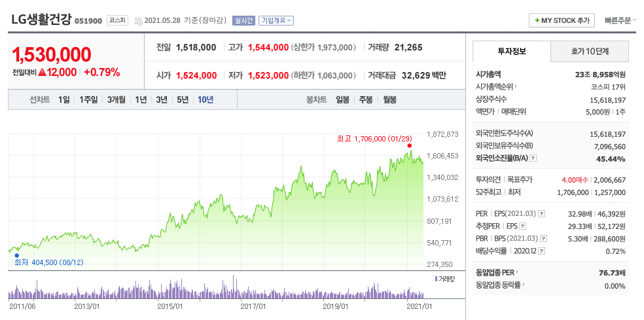Image resolution: width=644 pixels, height=320 pixels.
Task: Click the red 최고 1,706,000 marker dot on chart
Action: (409, 145)
